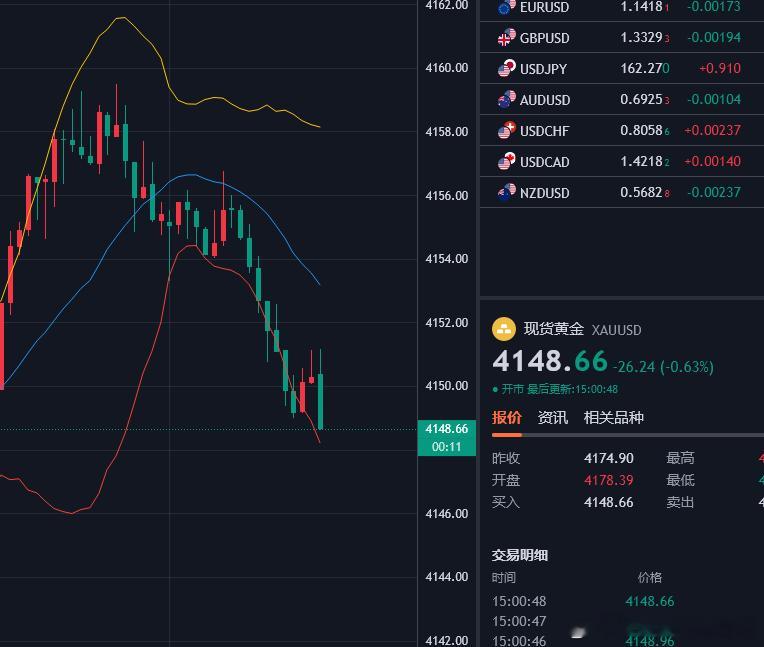Select the AUDUSD symbol name
The width and height of the screenshot is (764, 647).
(545, 100)
